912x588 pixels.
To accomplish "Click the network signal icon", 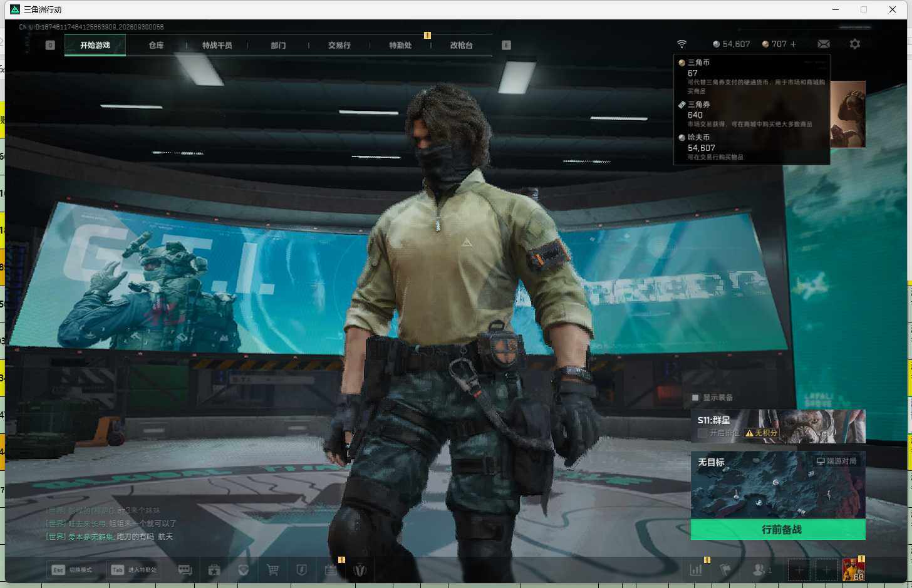I will coord(681,44).
